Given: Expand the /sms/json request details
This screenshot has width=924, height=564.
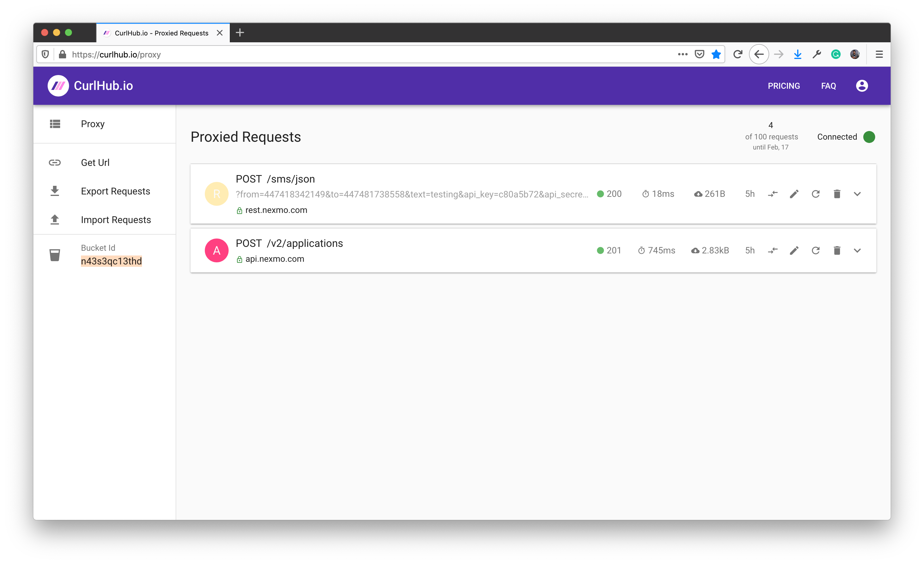Looking at the screenshot, I should pos(857,194).
